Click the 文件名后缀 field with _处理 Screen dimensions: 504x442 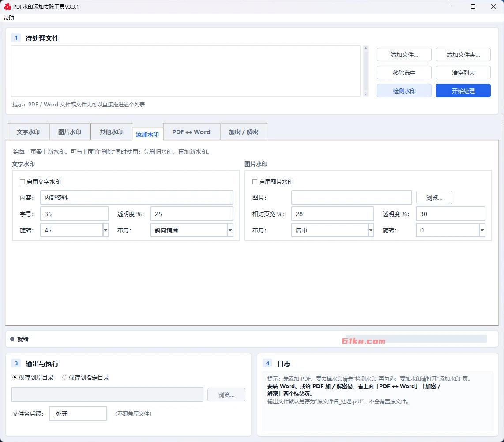pyautogui.click(x=78, y=414)
